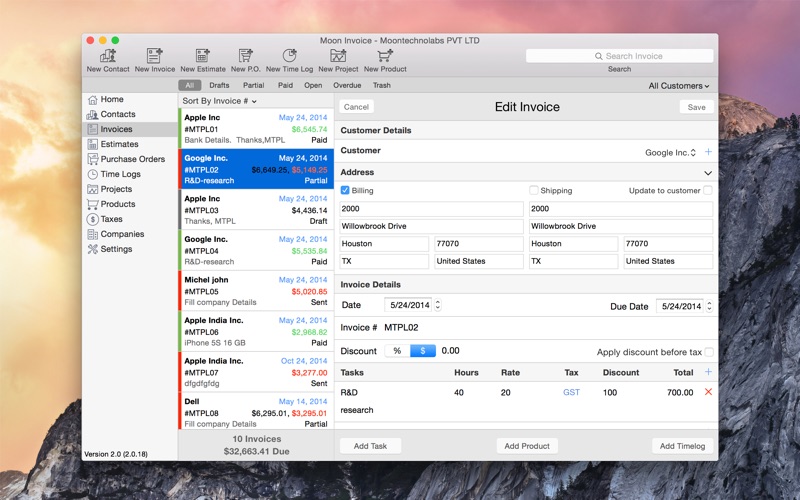Screen dimensions: 800x500
Task: Open New Time Log from toolbar
Action: point(289,56)
